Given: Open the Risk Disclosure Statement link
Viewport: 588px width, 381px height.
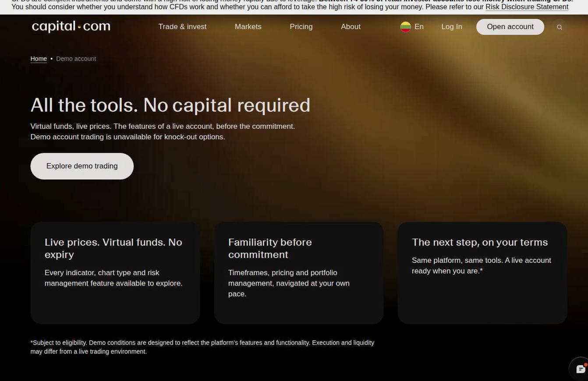Looking at the screenshot, I should click(527, 7).
